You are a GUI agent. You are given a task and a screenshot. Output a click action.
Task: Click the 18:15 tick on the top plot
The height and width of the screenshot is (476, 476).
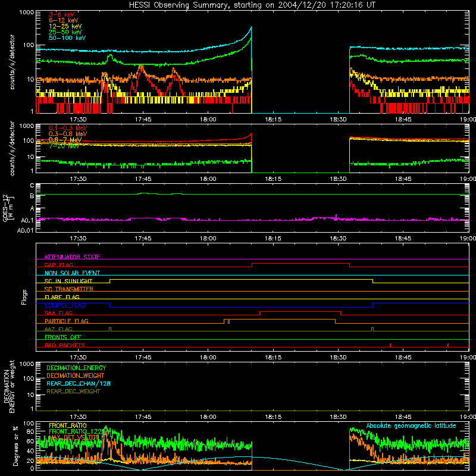[x=273, y=120]
